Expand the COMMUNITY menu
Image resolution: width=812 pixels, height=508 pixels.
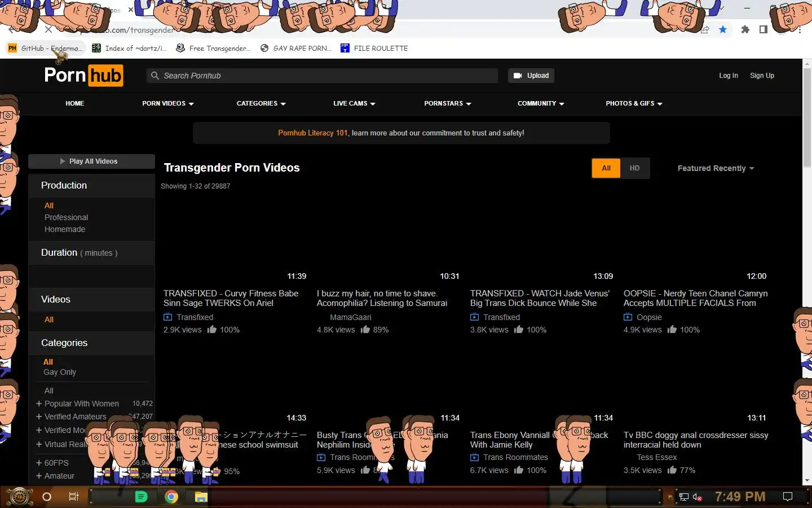click(541, 103)
